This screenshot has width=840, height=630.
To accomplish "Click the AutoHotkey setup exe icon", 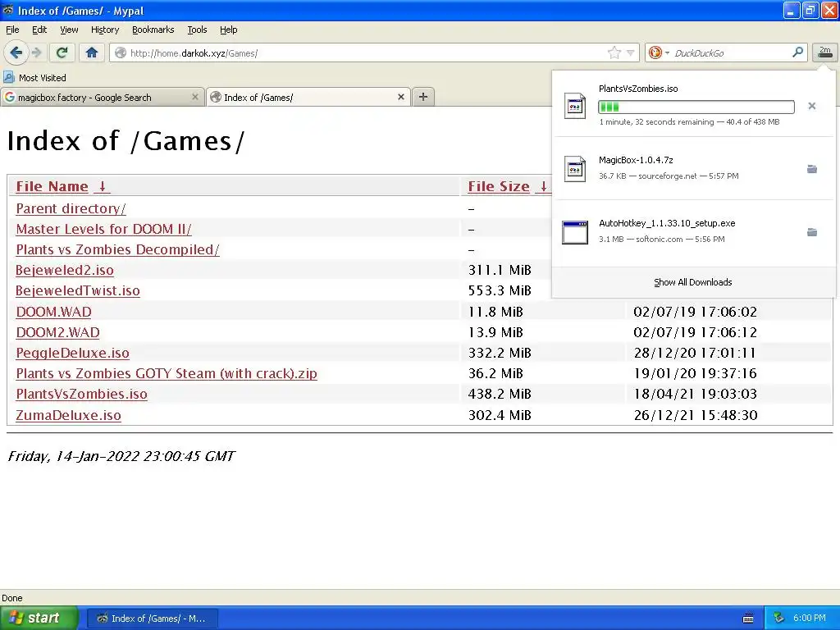I will [575, 232].
